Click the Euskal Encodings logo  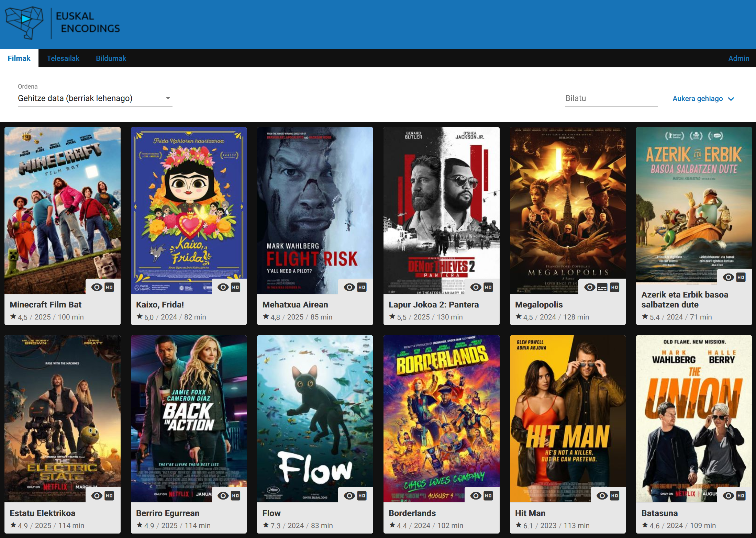pos(63,23)
